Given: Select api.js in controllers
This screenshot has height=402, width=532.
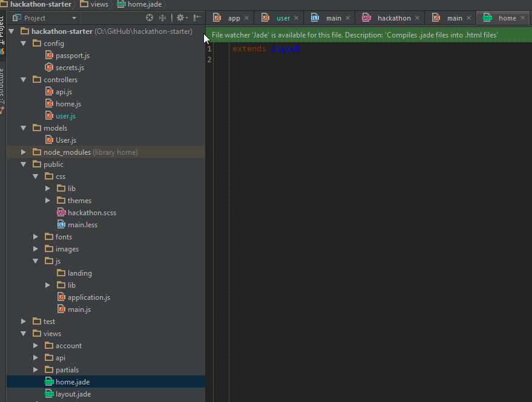Looking at the screenshot, I should click(64, 92).
